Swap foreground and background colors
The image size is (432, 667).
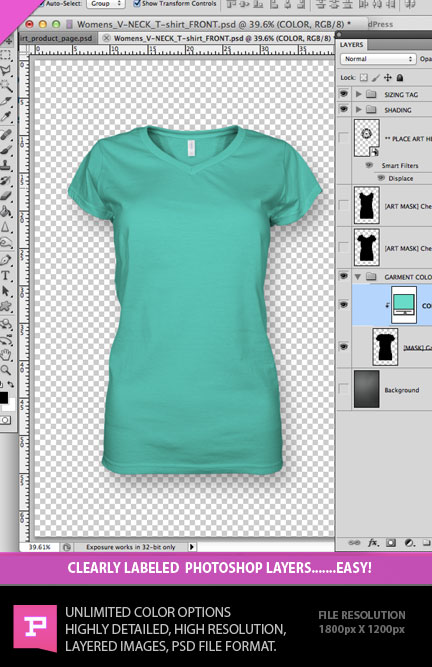(x=11, y=384)
